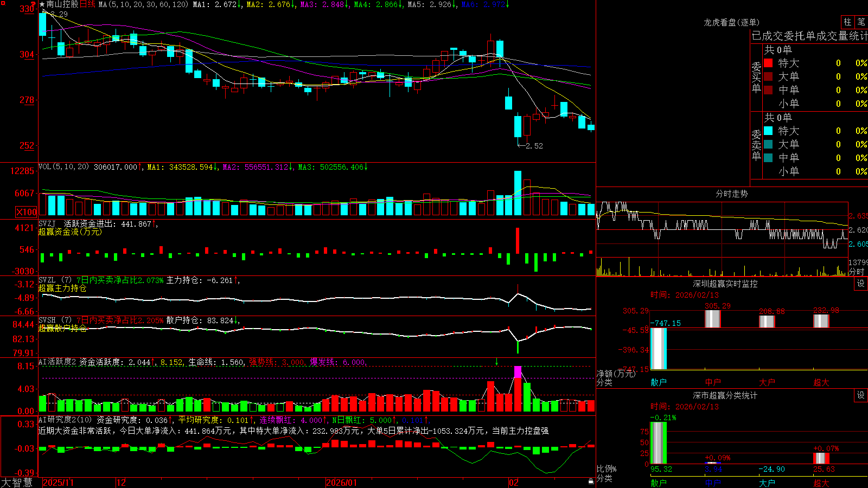Click the 生命线: 1.560 value
The image size is (868, 488).
(216, 362)
